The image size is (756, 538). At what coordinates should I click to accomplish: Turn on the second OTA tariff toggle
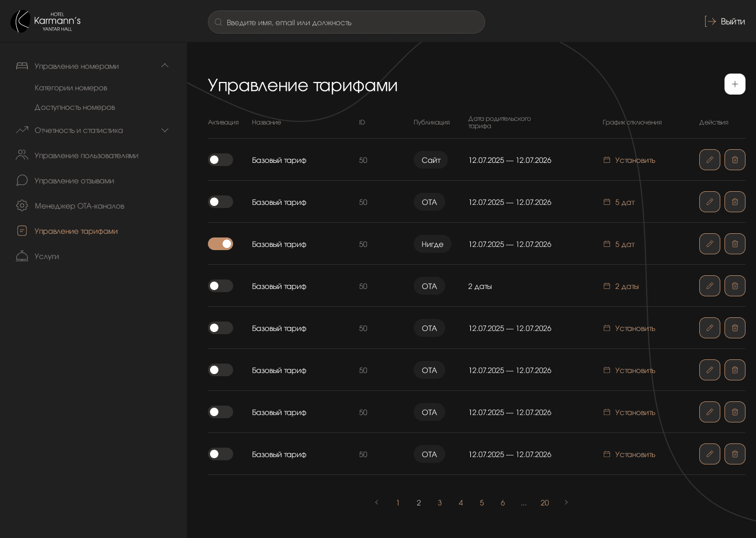(220, 202)
